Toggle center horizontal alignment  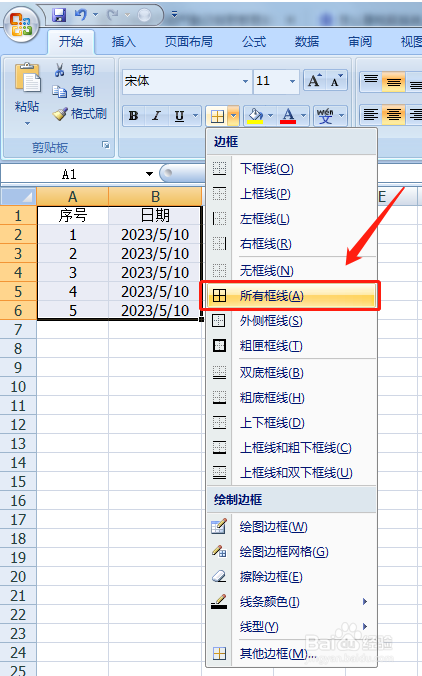[x=394, y=115]
